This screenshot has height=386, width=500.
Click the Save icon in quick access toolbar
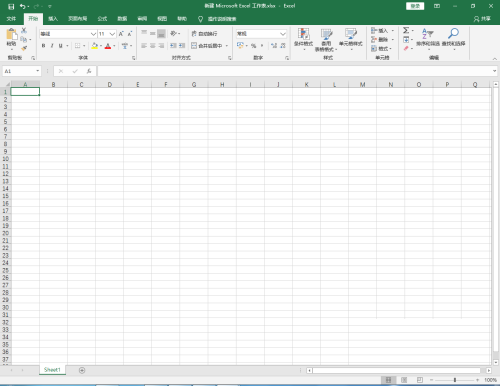[11, 6]
